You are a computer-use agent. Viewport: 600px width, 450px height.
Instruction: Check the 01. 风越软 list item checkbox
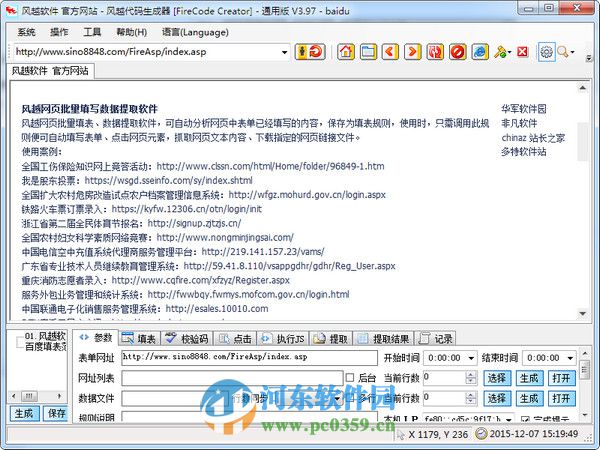point(20,341)
